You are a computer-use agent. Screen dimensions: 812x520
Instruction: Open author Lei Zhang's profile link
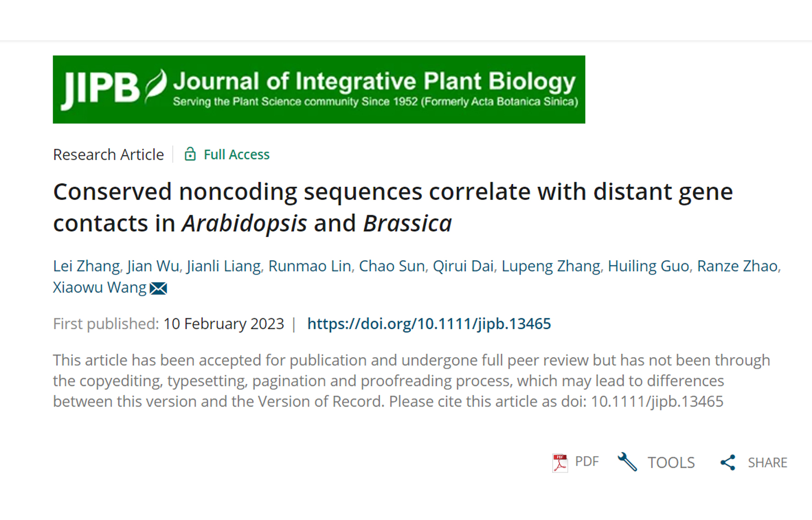[86, 266]
